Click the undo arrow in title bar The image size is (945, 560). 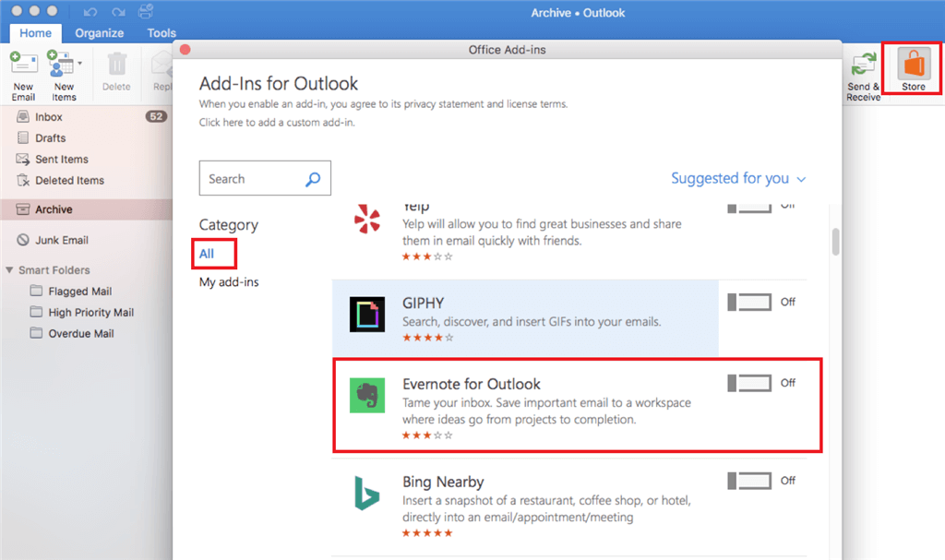(x=90, y=12)
